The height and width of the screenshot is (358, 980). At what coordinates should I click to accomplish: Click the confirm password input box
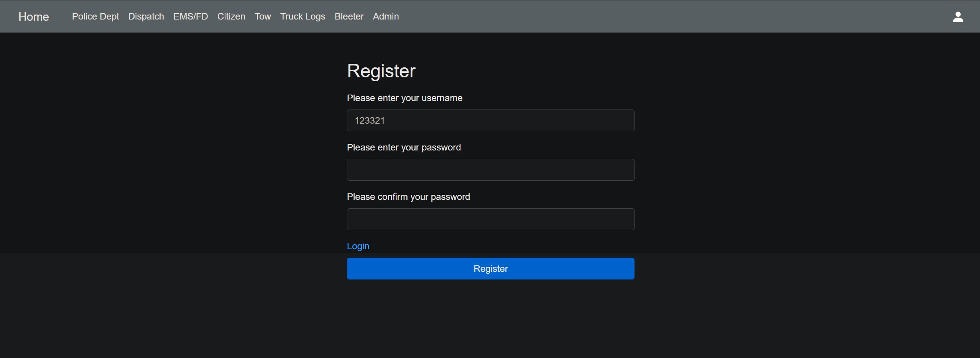click(490, 219)
